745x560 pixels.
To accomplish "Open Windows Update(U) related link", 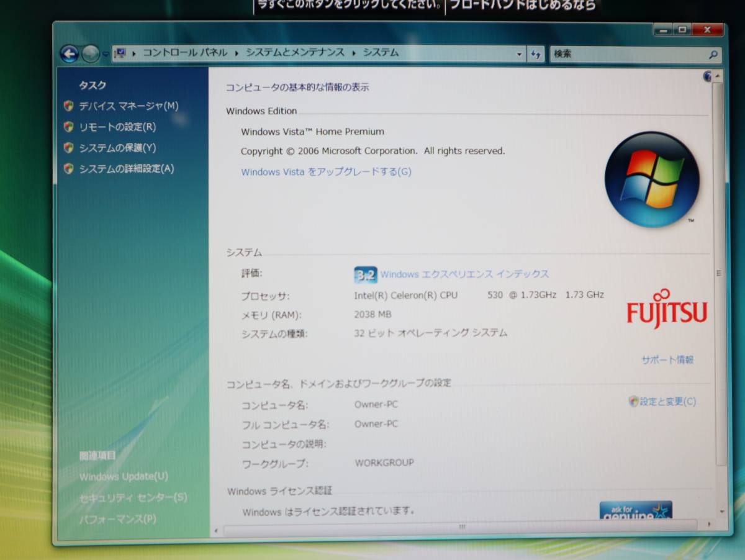I will 124,477.
